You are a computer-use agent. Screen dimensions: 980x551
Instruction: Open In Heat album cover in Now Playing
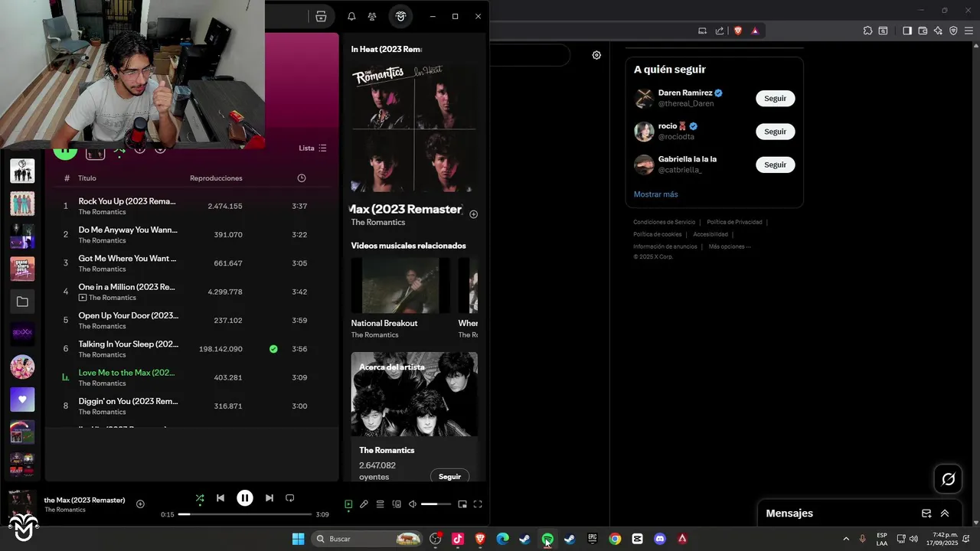click(414, 127)
